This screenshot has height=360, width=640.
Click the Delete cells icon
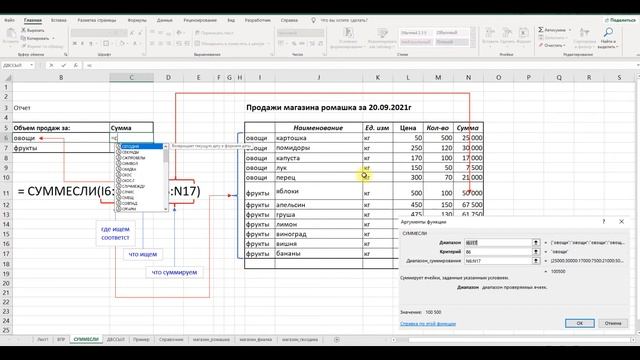[x=507, y=33]
